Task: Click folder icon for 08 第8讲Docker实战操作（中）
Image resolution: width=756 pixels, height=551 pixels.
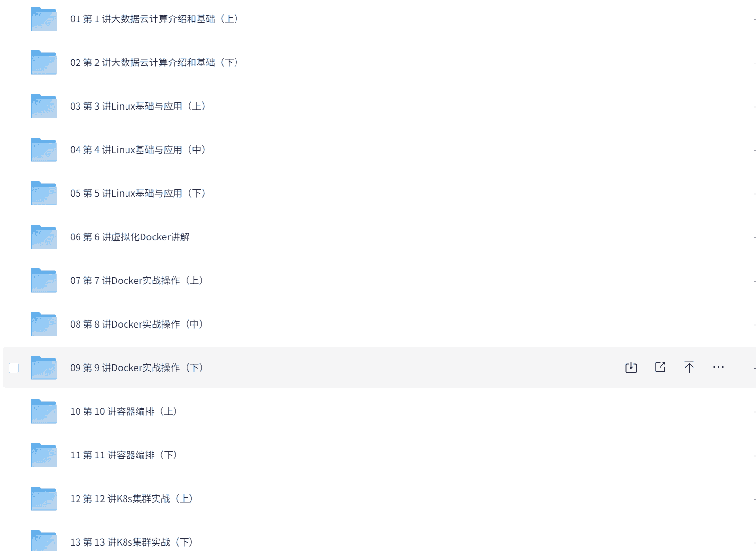Action: pos(44,324)
